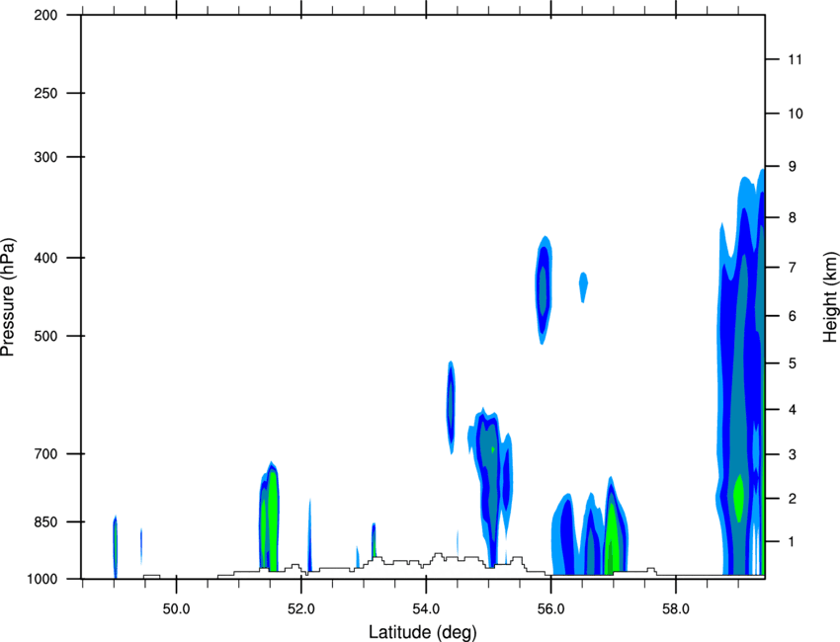Pick the 7 km height label

[x=793, y=268]
